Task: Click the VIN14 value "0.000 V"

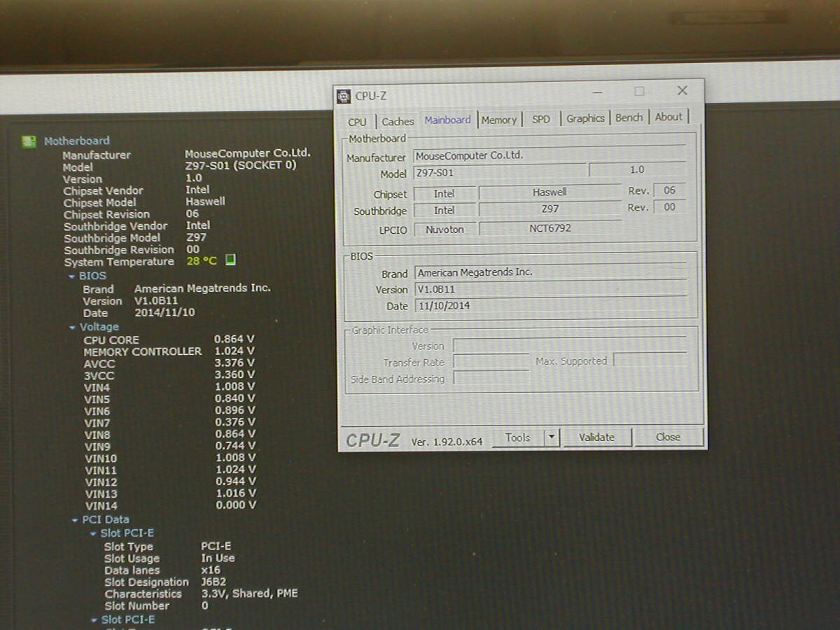Action: tap(235, 505)
